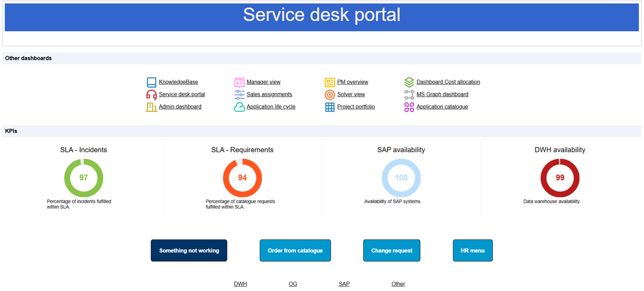644x291 pixels.
Task: Open the KnowledgeBase link
Action: click(x=178, y=82)
